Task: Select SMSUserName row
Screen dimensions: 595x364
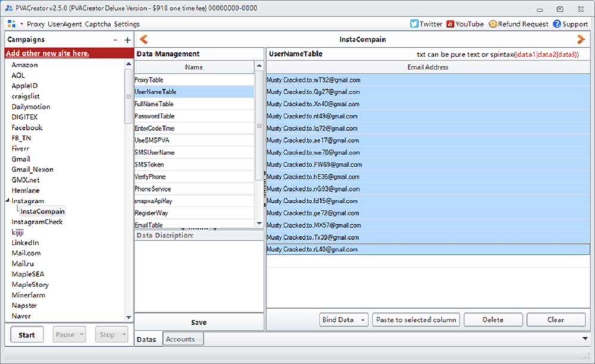Action: click(x=195, y=152)
